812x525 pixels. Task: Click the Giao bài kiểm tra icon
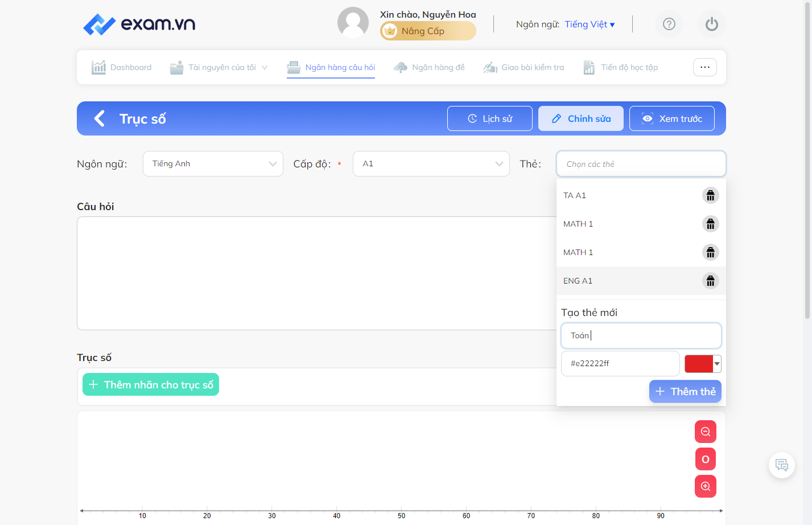491,67
